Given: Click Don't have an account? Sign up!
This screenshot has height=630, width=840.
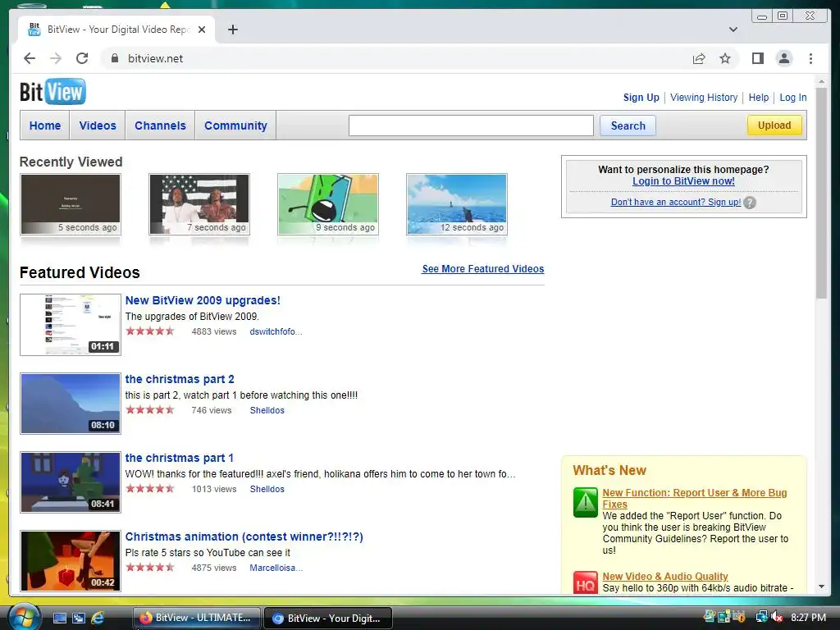Looking at the screenshot, I should (676, 202).
